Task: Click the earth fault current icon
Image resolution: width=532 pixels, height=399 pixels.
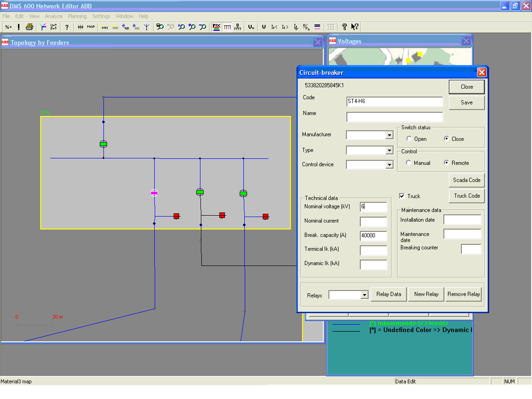Action: [296, 27]
